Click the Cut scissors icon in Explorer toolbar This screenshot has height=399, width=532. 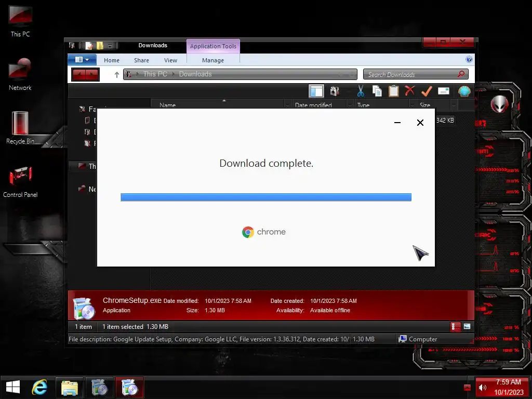pos(361,91)
